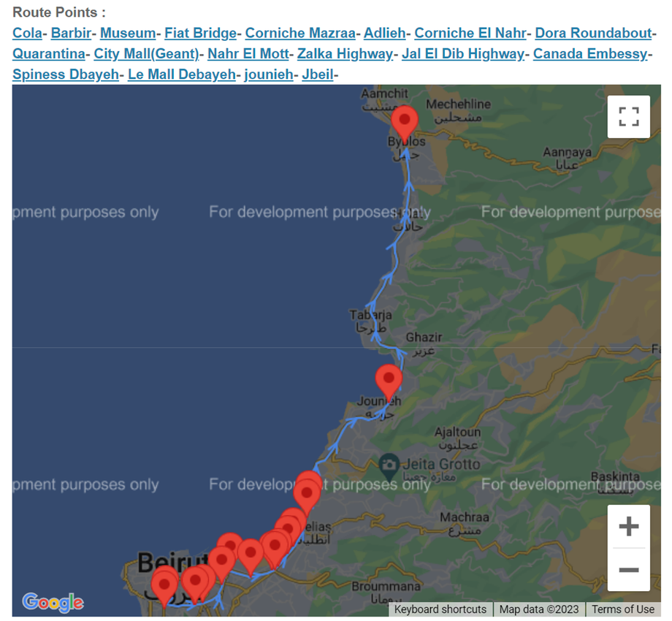
Task: Select the jounieh route link
Action: [269, 74]
